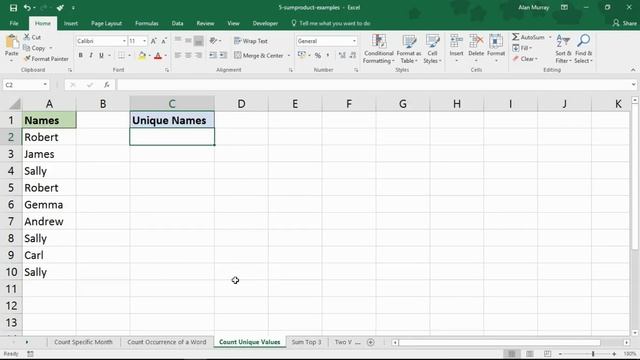Image resolution: width=640 pixels, height=360 pixels.
Task: Open Cell Styles gallery
Action: pos(432,49)
